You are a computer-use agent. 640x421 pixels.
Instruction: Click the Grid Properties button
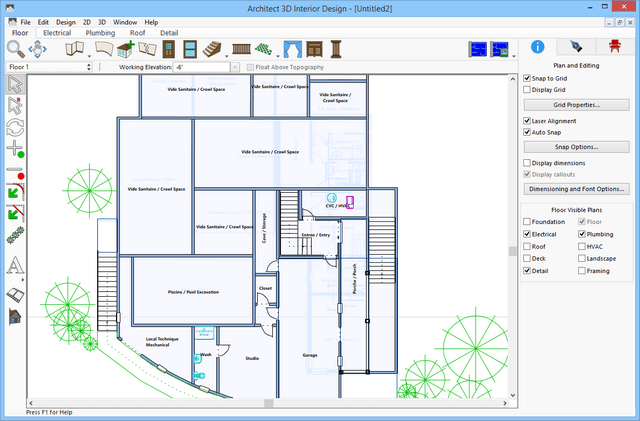pos(576,104)
